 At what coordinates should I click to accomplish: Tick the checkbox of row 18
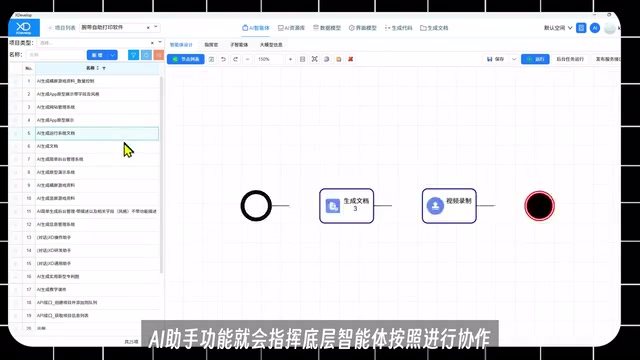point(16,302)
